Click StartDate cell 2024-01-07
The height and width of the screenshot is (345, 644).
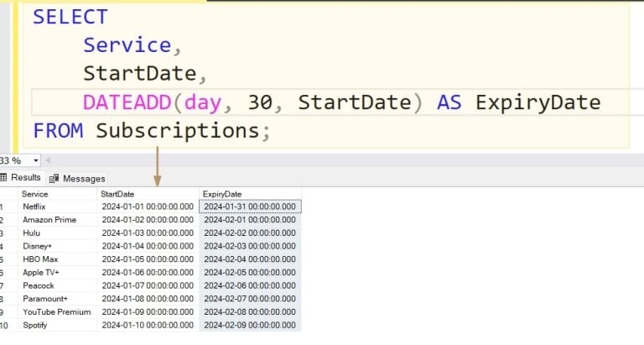click(x=148, y=285)
